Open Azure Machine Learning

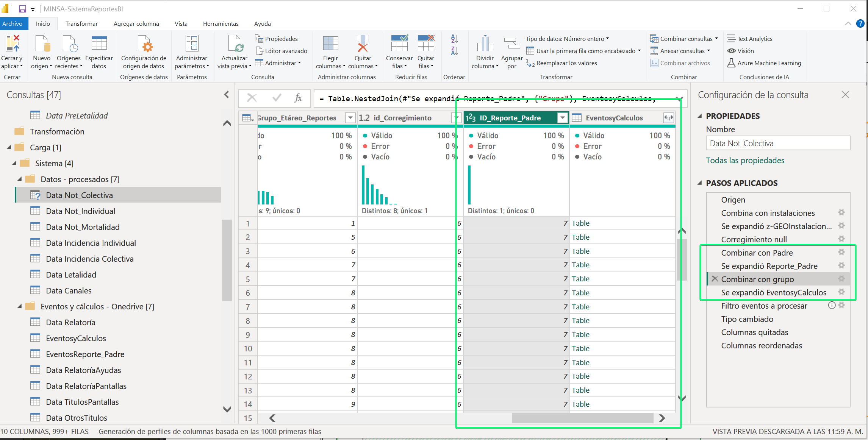point(764,63)
